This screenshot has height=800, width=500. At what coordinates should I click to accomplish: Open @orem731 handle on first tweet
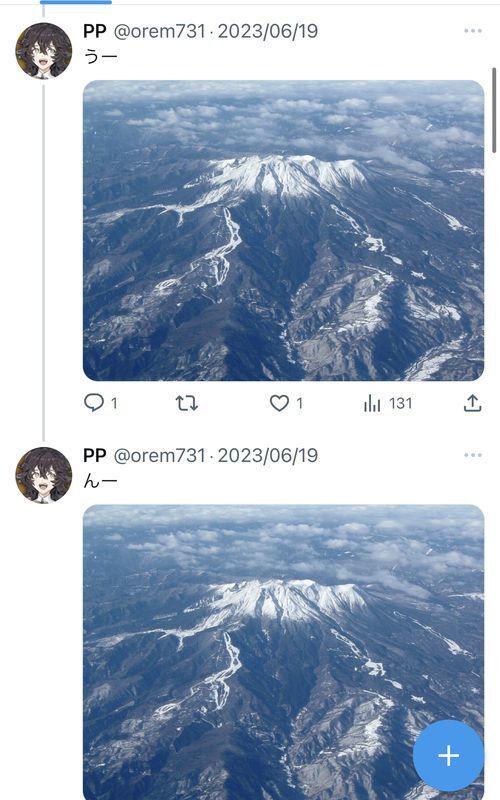[x=159, y=31]
